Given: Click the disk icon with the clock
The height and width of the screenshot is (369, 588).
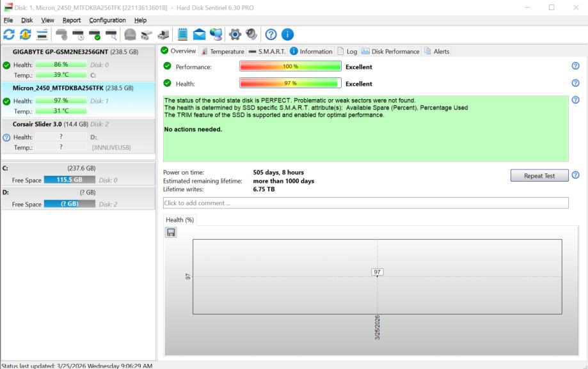Looking at the screenshot, I should 78,35.
